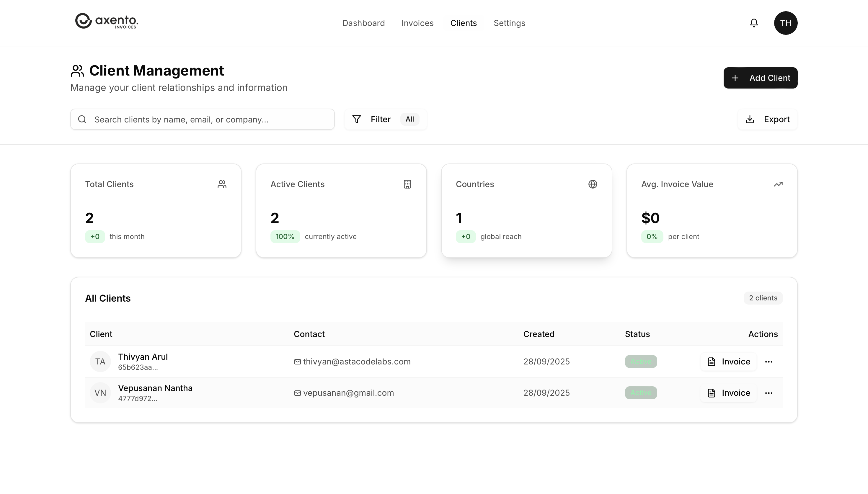Viewport: 868px width, 494px height.
Task: Click the globe icon in Countries card
Action: (593, 184)
